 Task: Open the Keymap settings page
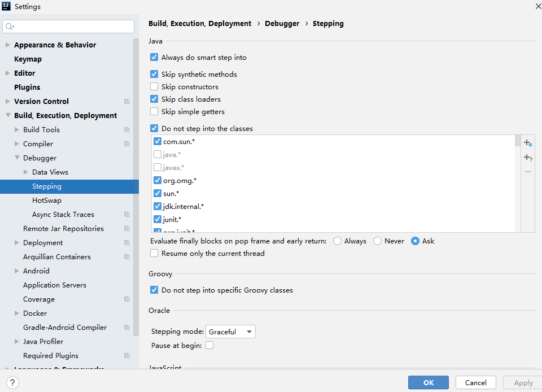click(28, 59)
